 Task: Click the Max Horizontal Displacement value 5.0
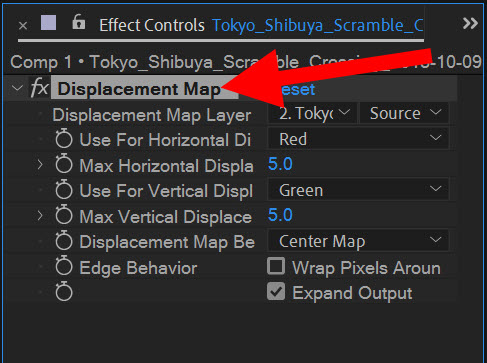[280, 164]
